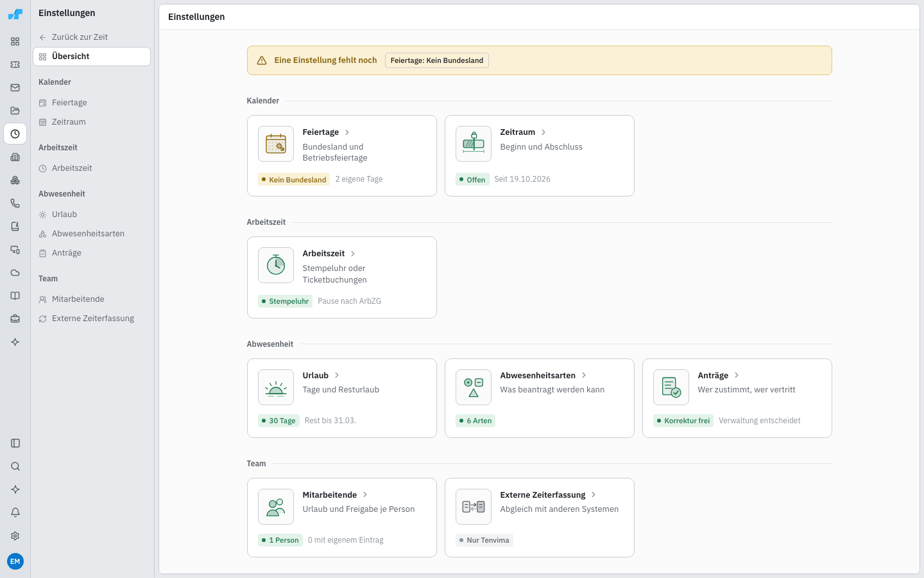Image resolution: width=924 pixels, height=578 pixels.
Task: Open Abwesenheitsarten in the sidebar
Action: [x=92, y=234]
